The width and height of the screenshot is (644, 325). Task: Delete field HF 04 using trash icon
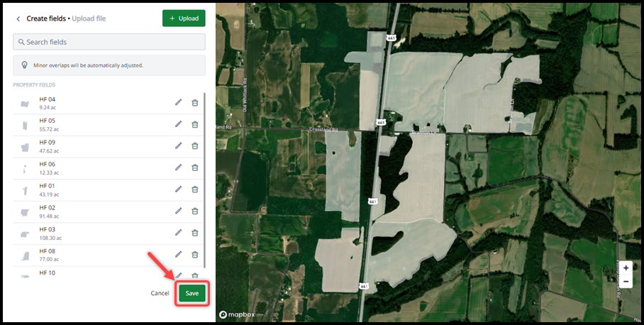point(195,102)
